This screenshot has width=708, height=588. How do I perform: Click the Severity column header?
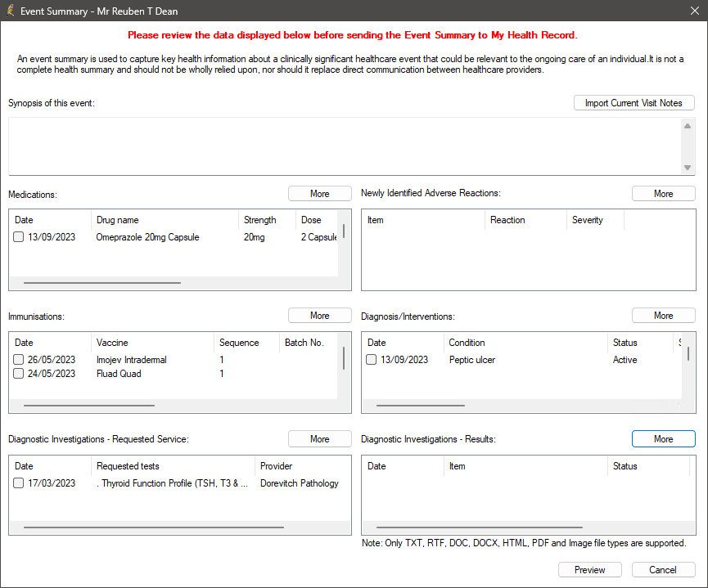(x=596, y=220)
